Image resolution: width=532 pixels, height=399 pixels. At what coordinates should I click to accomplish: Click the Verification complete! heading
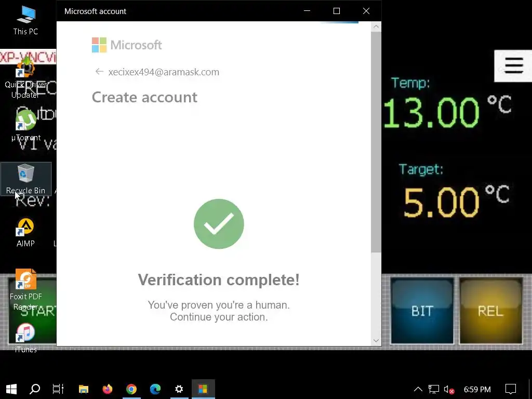tap(219, 280)
